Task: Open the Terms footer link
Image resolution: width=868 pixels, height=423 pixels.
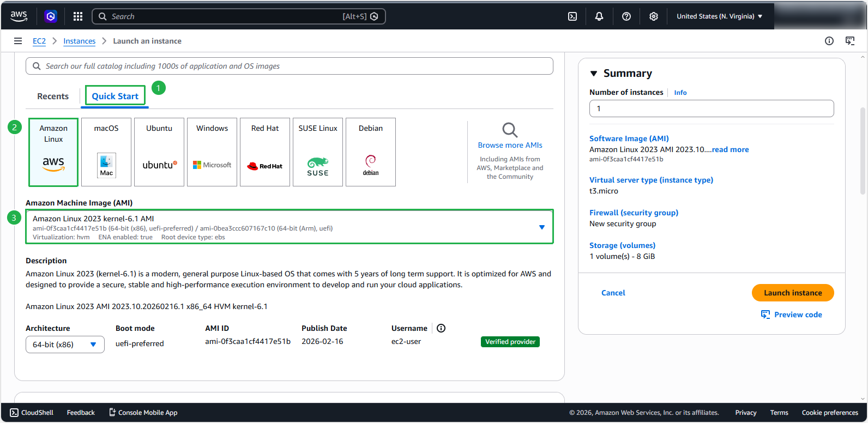Action: click(779, 413)
